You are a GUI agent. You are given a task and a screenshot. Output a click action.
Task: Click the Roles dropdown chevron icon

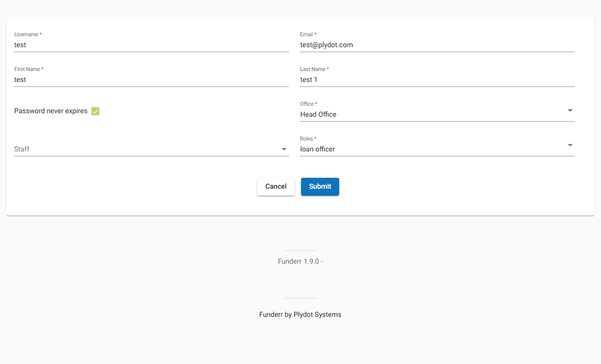tap(570, 146)
